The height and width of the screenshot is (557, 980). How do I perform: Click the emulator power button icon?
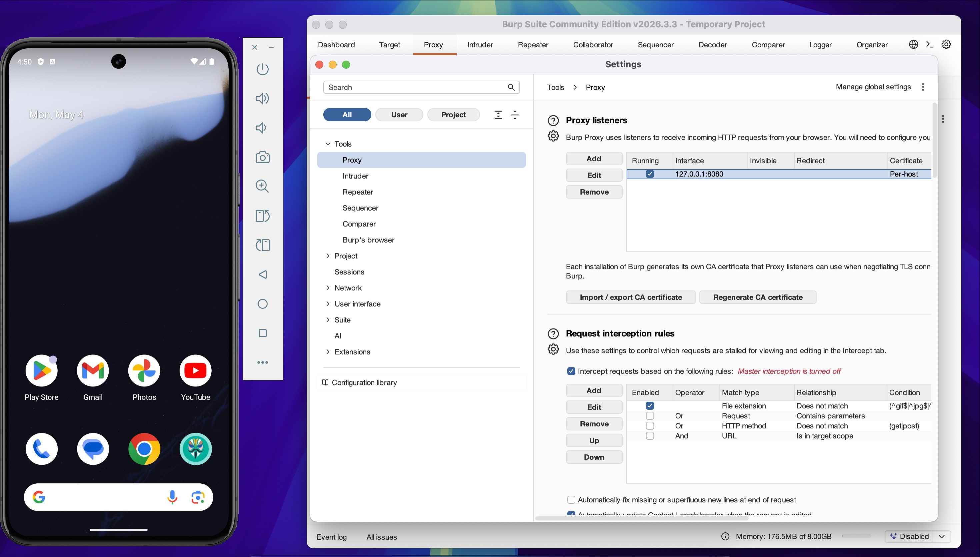(x=263, y=69)
